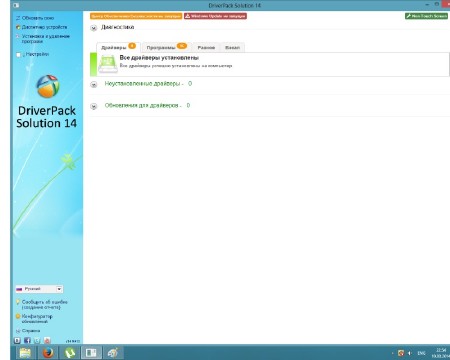Screen dimensions: 450x360
Task: Toggle the Настройки checkbox
Action: [x=18, y=55]
